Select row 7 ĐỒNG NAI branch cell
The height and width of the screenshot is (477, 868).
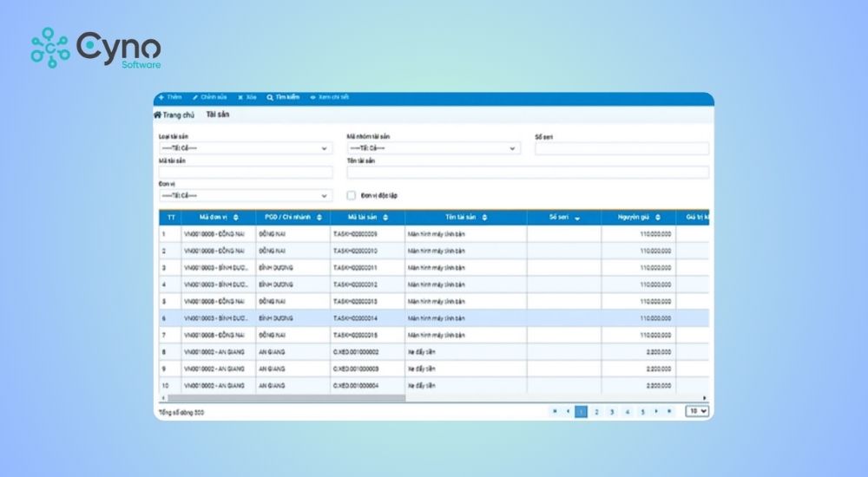pos(293,336)
